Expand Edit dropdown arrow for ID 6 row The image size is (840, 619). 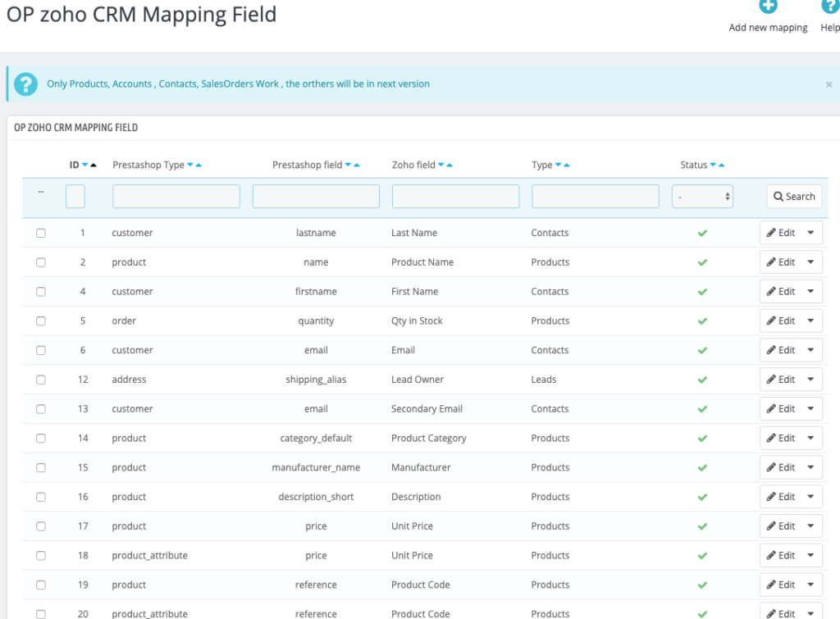(x=811, y=350)
